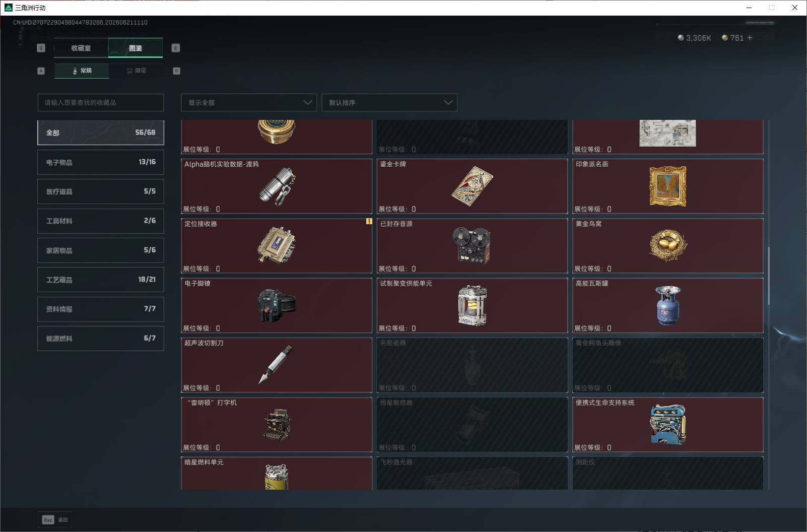Select the 全部 56/68 category
This screenshot has height=532, width=807.
[x=101, y=132]
